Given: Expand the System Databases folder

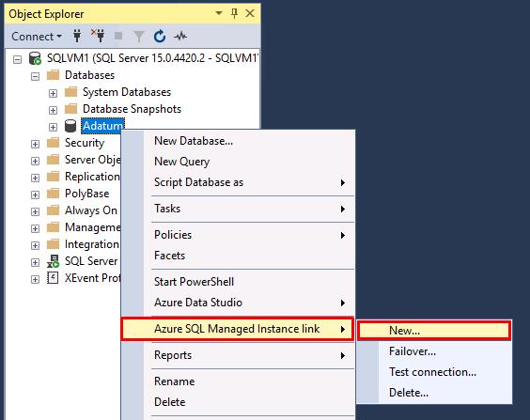Looking at the screenshot, I should [53, 93].
